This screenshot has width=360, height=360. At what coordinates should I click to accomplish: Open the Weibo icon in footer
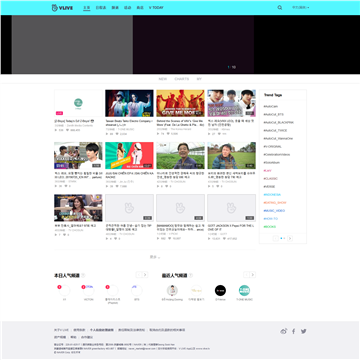[x=284, y=331]
